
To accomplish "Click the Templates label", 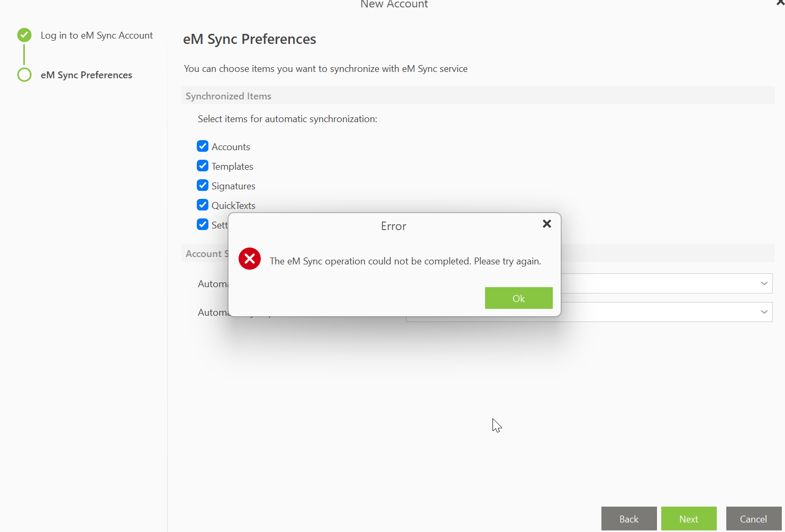I will click(x=232, y=167).
